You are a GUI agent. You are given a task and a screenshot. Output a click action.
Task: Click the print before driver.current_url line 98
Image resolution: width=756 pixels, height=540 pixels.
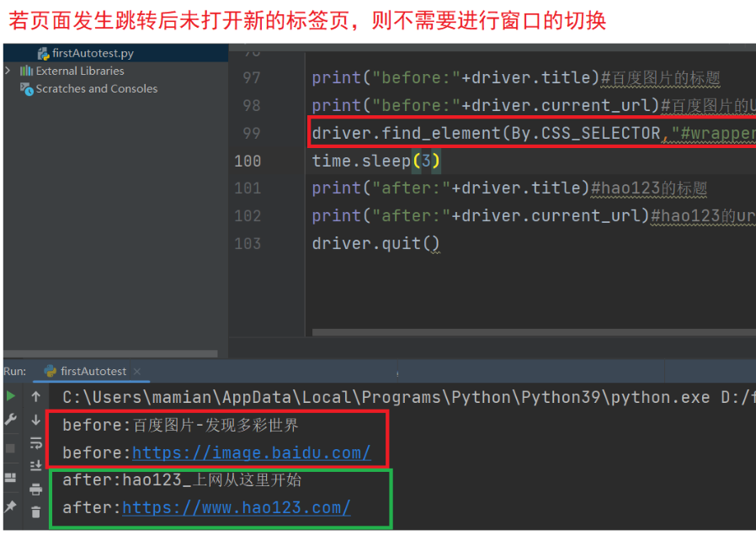point(534,105)
